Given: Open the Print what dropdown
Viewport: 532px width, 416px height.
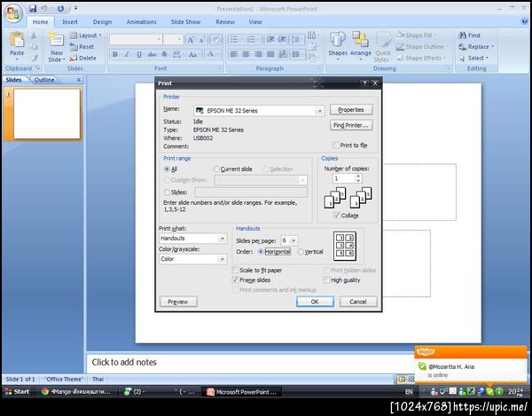Looking at the screenshot, I should tap(223, 239).
